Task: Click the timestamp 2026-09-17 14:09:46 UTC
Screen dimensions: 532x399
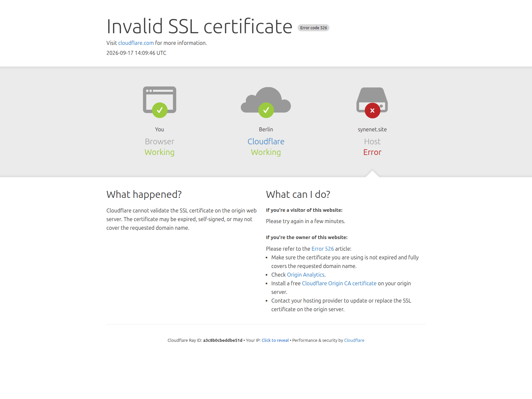Action: tap(136, 53)
